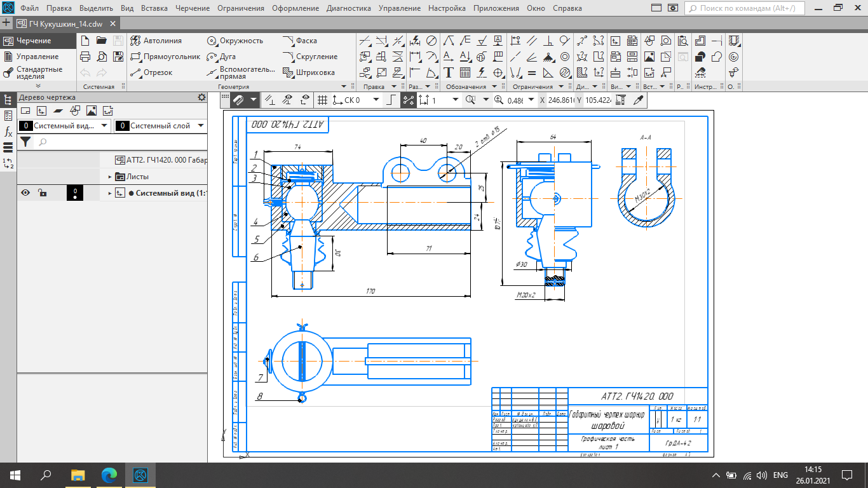Open the Системный слой dropdown
This screenshot has width=868, height=488.
click(x=201, y=126)
